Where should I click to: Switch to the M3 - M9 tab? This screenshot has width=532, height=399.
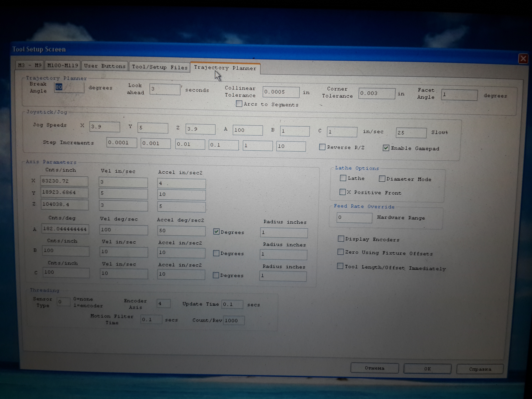(x=30, y=65)
